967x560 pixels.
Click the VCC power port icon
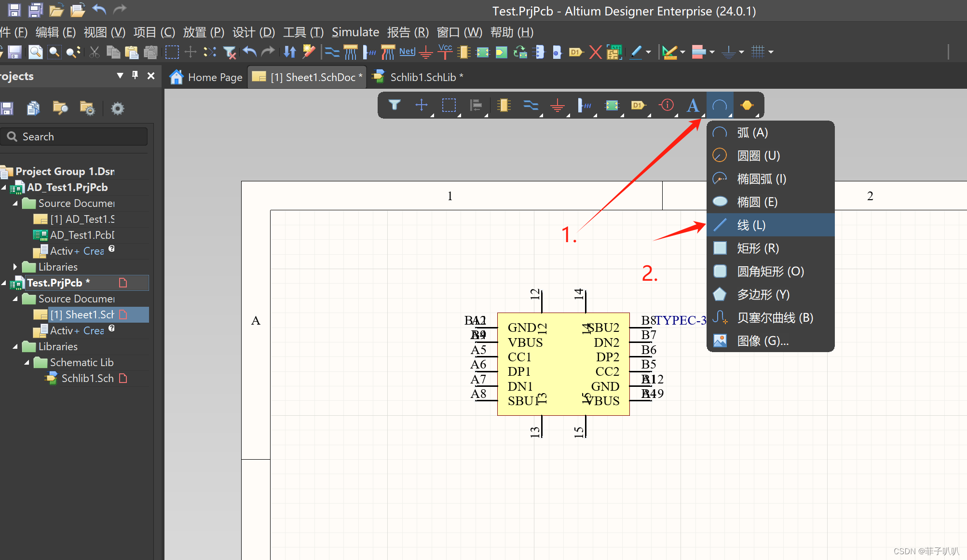click(445, 52)
